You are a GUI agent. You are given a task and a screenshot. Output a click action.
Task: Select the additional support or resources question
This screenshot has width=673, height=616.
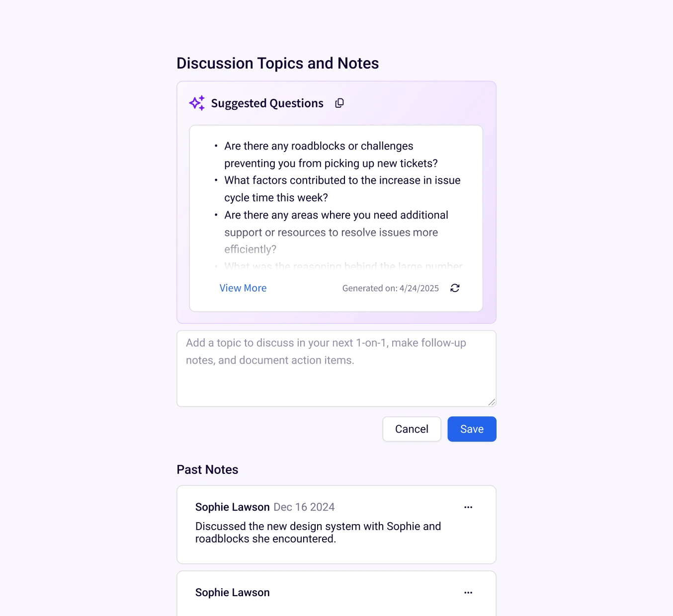click(336, 232)
